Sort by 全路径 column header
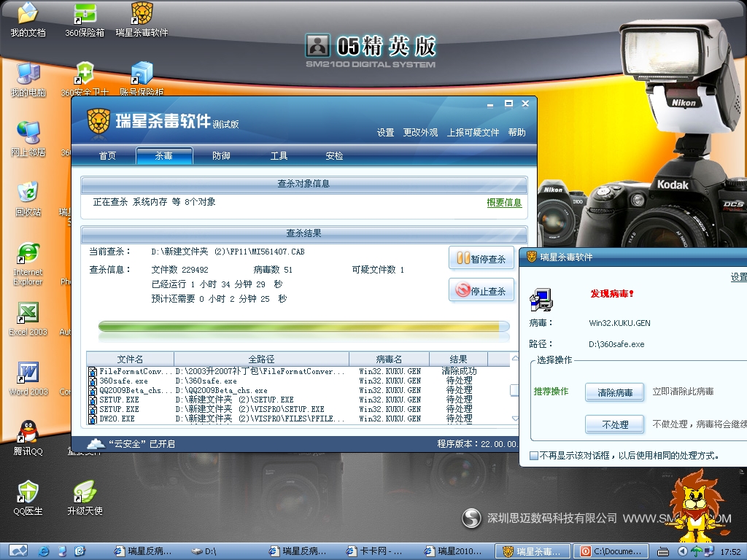The height and width of the screenshot is (560, 747). pyautogui.click(x=262, y=359)
